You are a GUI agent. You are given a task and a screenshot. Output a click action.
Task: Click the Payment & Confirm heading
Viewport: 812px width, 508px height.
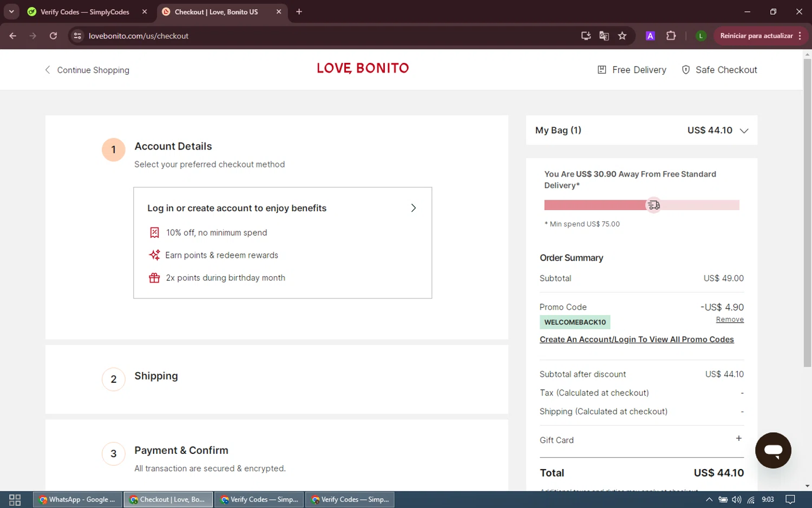pyautogui.click(x=181, y=450)
